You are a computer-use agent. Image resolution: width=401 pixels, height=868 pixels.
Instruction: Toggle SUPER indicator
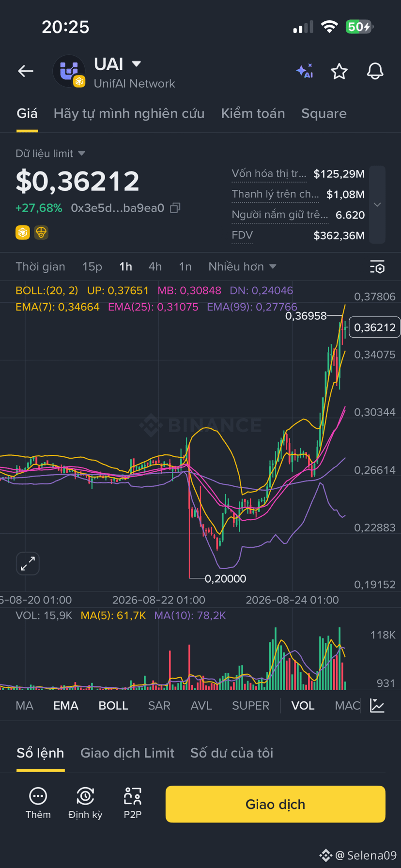pyautogui.click(x=250, y=705)
